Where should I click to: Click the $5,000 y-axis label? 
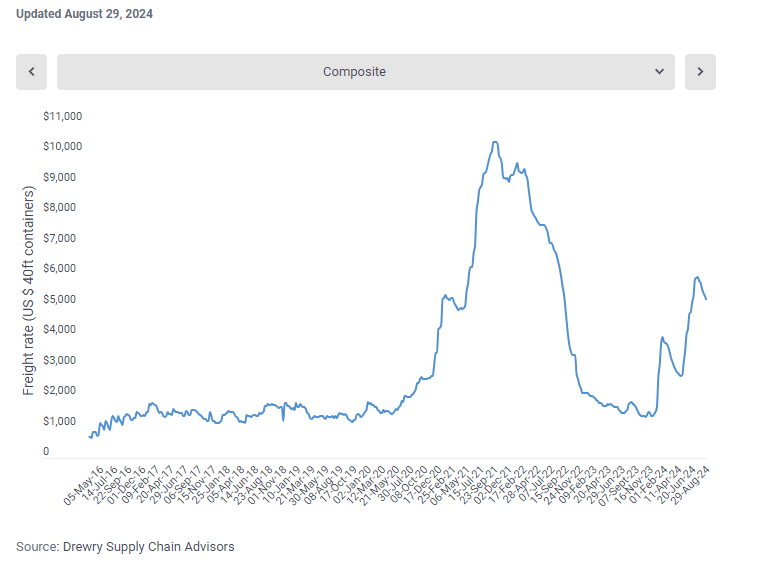click(x=62, y=300)
